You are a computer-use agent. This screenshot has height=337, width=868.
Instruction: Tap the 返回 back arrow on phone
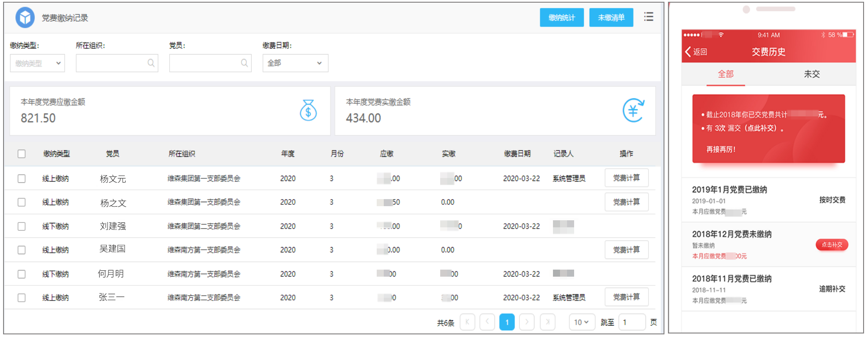point(688,52)
